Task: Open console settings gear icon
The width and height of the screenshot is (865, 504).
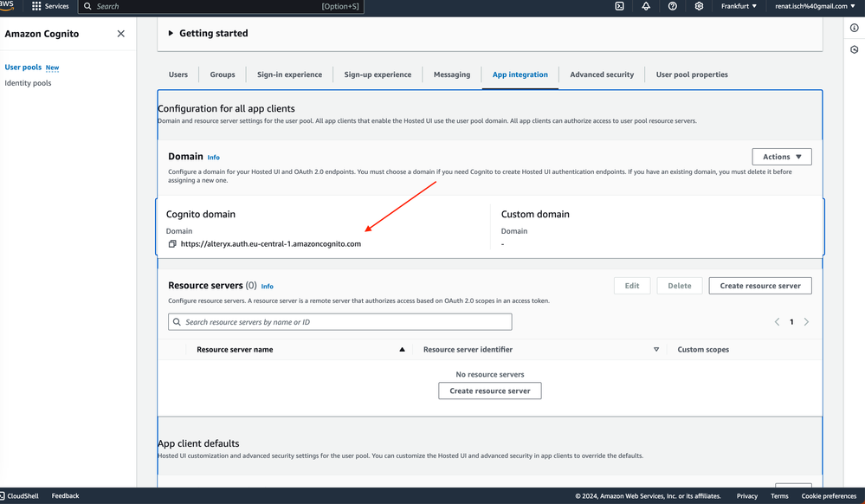Action: pyautogui.click(x=699, y=6)
